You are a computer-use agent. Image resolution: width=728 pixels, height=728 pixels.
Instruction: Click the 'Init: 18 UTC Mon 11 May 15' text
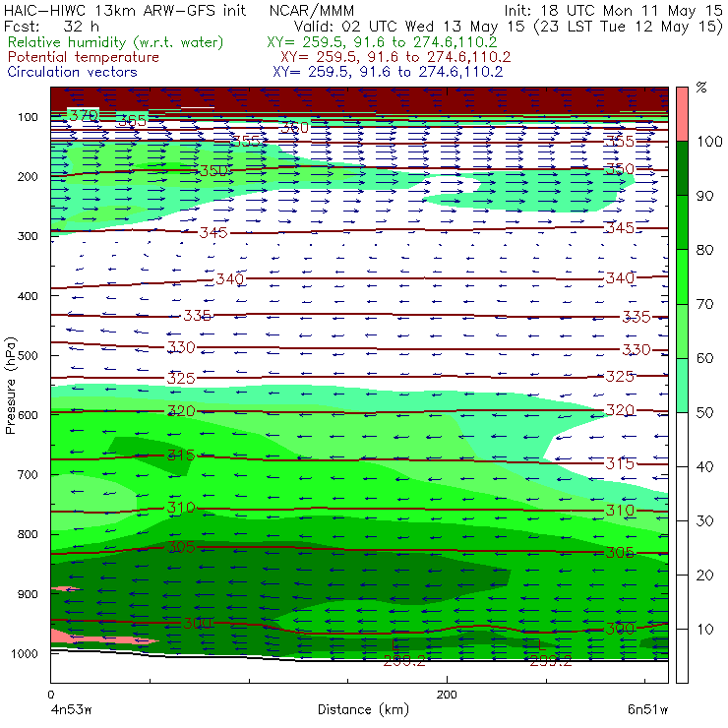[x=613, y=11]
